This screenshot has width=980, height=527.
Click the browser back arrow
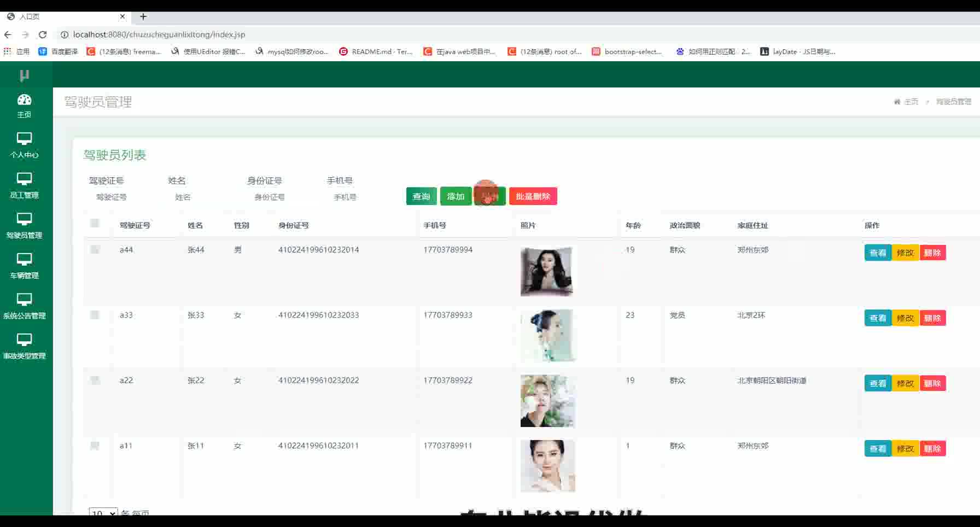[x=8, y=34]
